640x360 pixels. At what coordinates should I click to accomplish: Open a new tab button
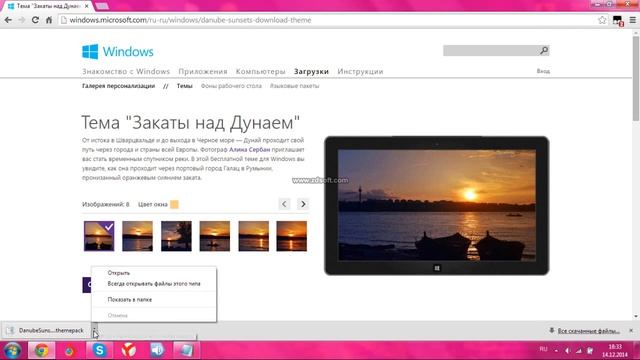point(102,6)
